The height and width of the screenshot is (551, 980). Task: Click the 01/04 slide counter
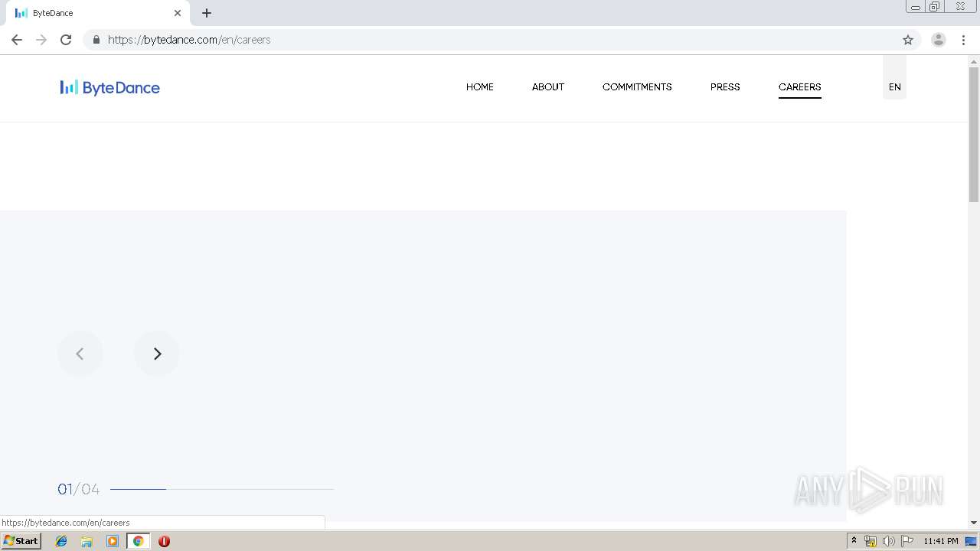[x=78, y=489]
